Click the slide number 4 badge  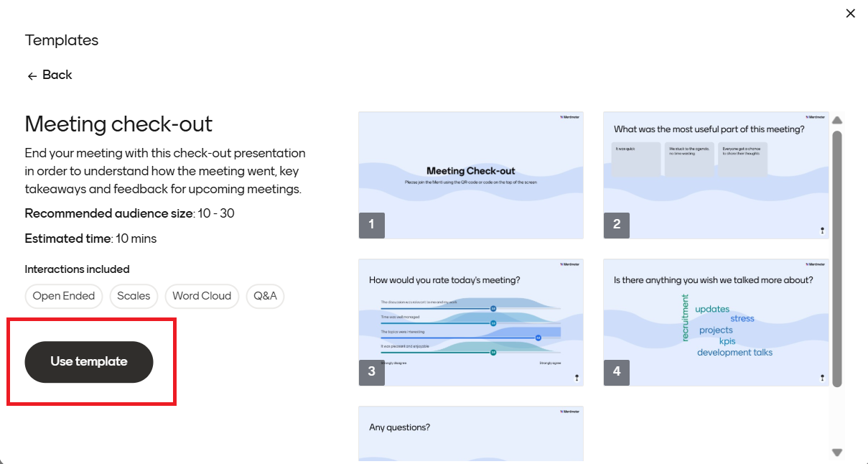pyautogui.click(x=617, y=372)
